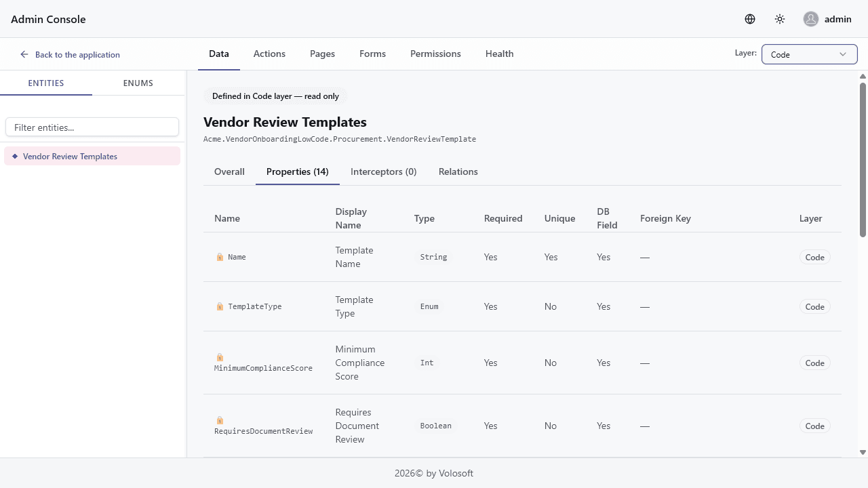
Task: Click the Code layer badge in Name row
Action: pyautogui.click(x=814, y=257)
